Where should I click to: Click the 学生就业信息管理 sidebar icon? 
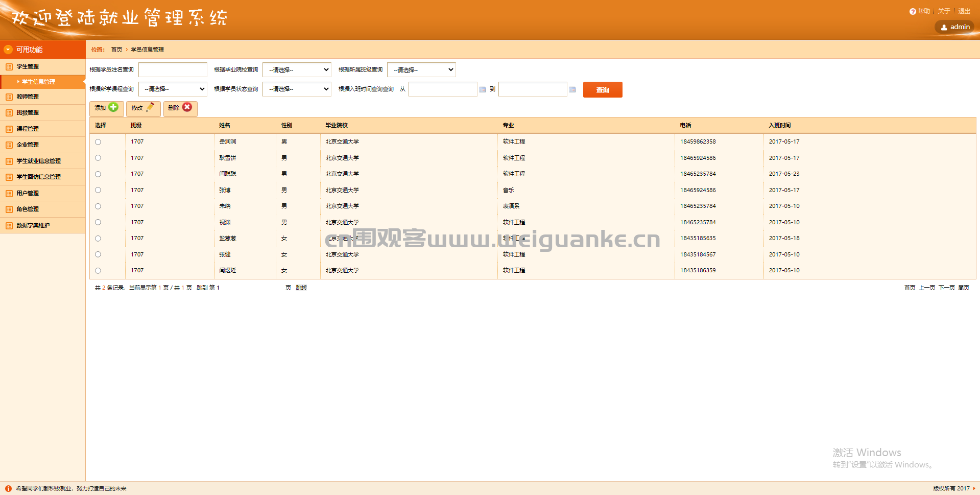coord(9,161)
